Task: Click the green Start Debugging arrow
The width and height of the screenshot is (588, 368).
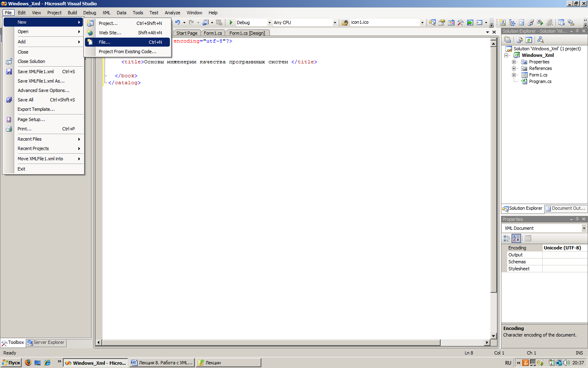Action: click(231, 22)
